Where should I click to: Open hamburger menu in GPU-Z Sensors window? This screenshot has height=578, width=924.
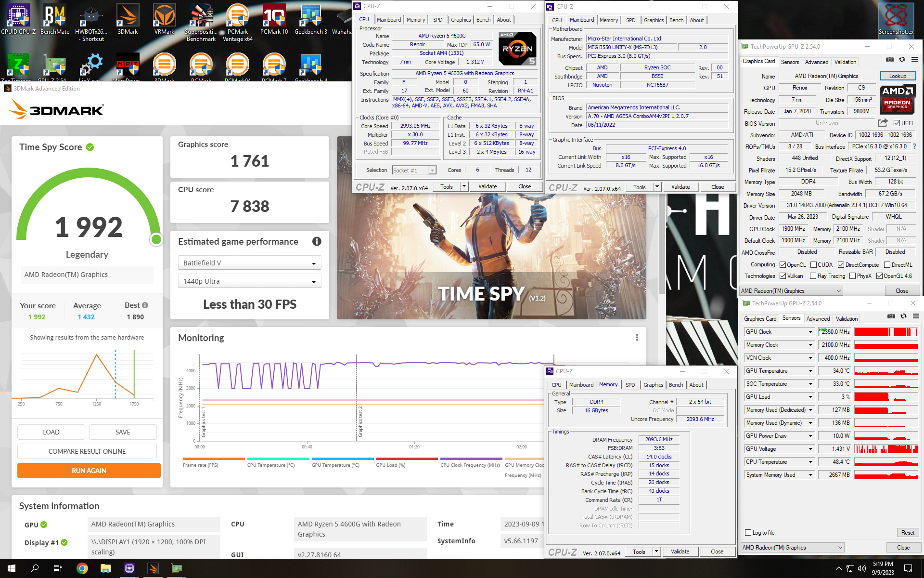click(916, 316)
